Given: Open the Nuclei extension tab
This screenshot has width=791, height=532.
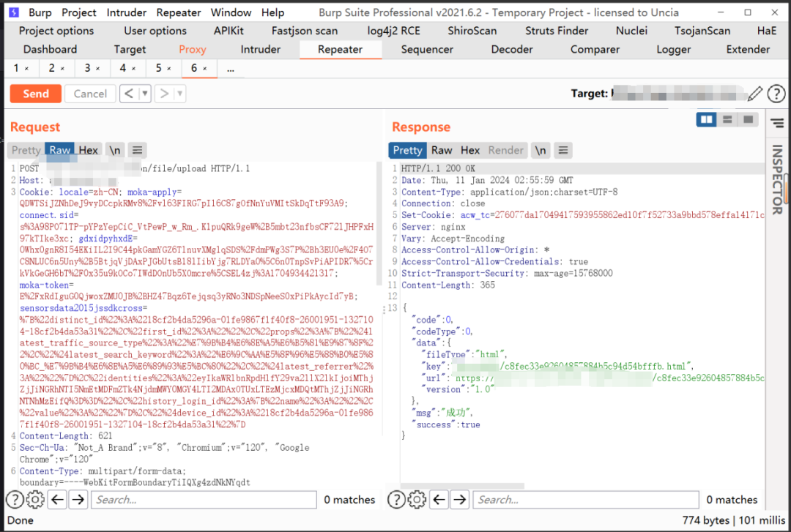Looking at the screenshot, I should click(631, 31).
